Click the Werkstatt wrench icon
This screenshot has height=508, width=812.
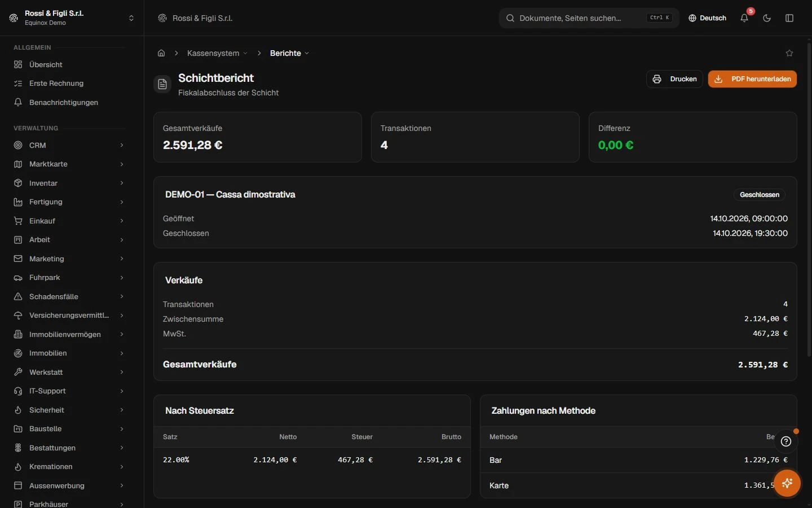click(18, 372)
